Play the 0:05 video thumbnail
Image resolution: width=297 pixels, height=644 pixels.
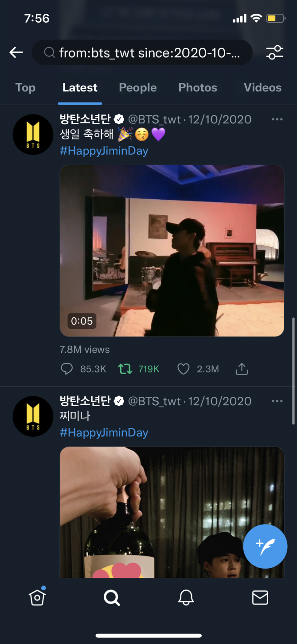tap(172, 251)
